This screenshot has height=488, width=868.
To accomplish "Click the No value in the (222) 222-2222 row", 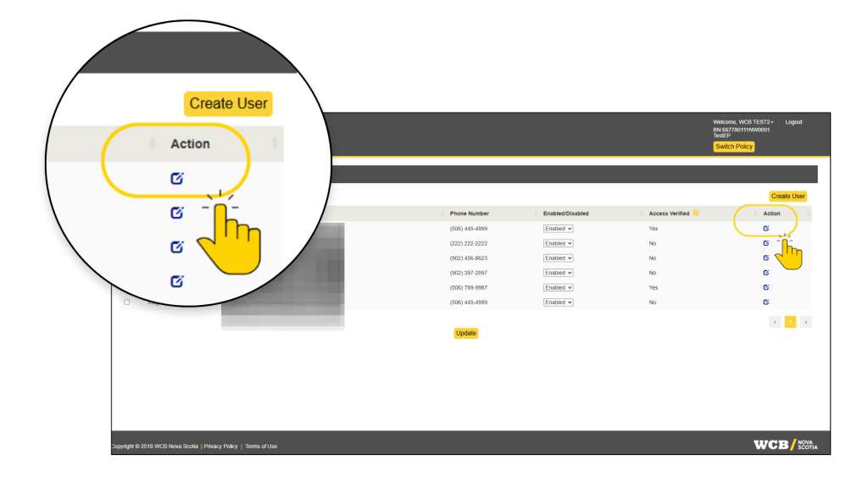I will coord(652,243).
